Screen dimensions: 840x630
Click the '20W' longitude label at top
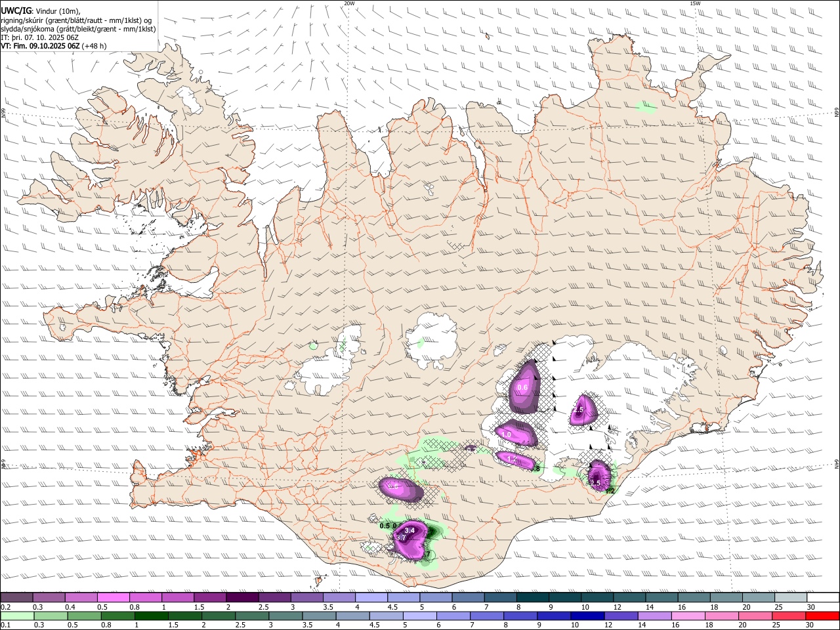[349, 3]
